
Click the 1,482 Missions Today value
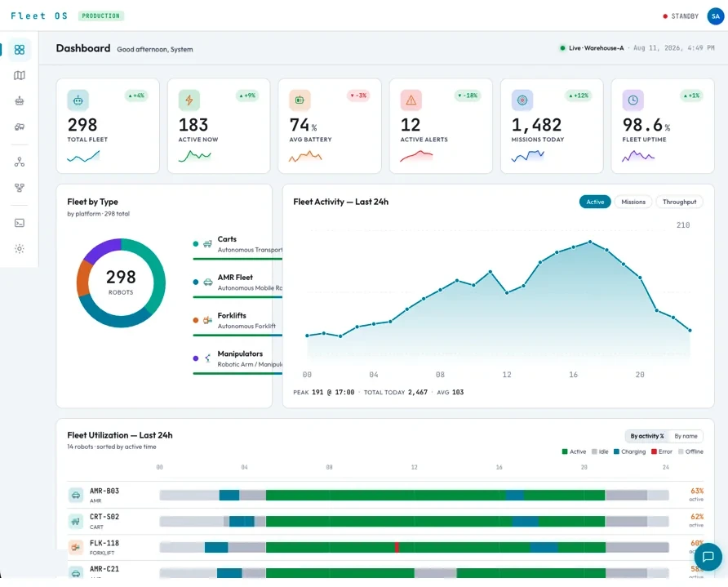click(536, 125)
